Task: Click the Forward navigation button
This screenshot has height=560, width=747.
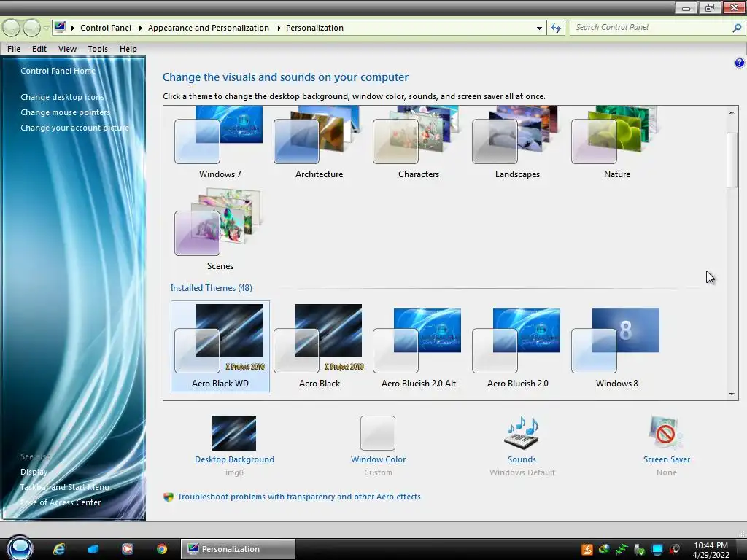Action: click(31, 28)
